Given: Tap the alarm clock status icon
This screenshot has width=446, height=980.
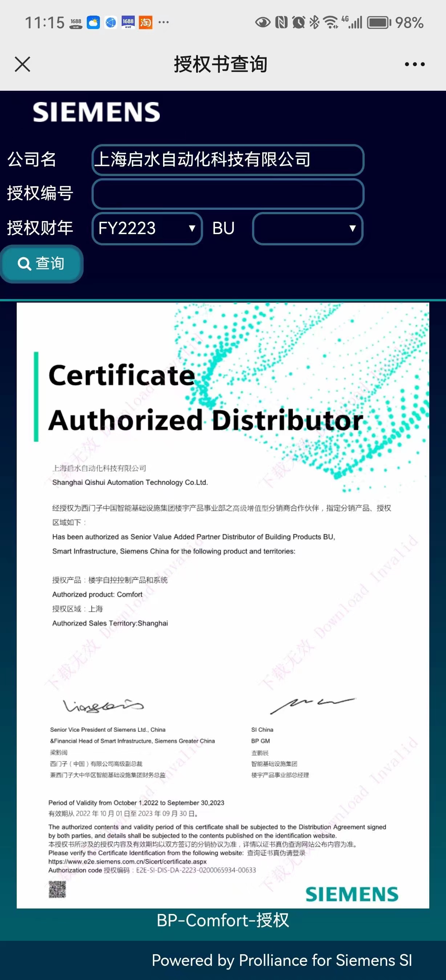Looking at the screenshot, I should [x=298, y=23].
